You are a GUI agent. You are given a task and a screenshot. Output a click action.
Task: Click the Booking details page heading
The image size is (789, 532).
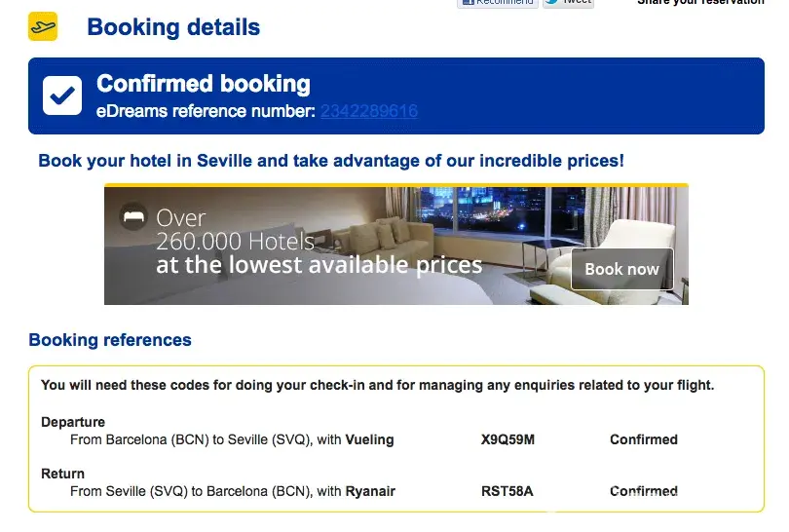pyautogui.click(x=173, y=27)
